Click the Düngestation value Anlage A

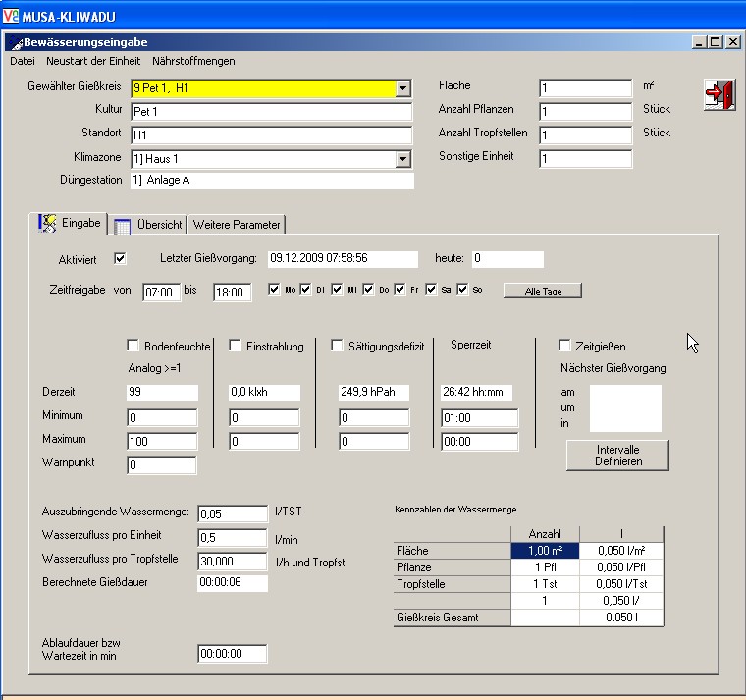[x=272, y=181]
